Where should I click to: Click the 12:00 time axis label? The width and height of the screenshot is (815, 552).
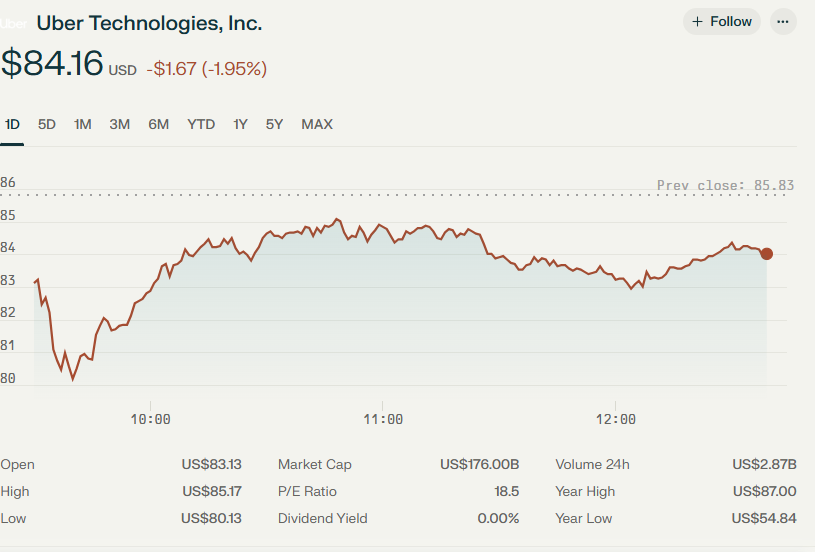pyautogui.click(x=615, y=419)
